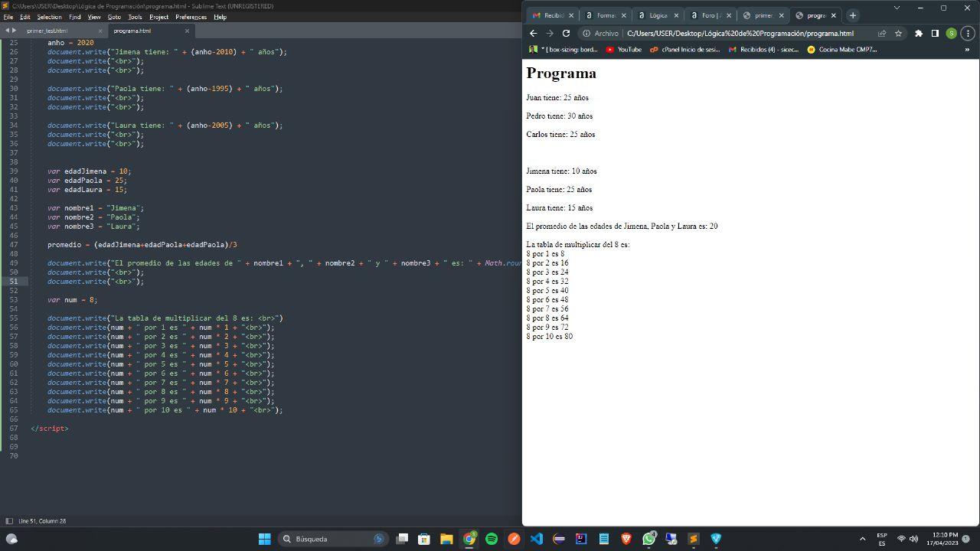
Task: Open the Chrome three-dot menu
Action: [x=969, y=33]
